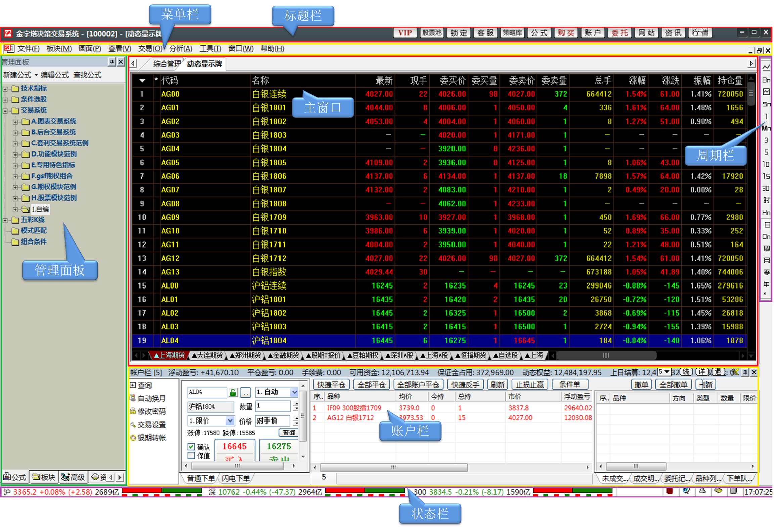Pin the account bar with pushpin icon
Screen dimensions: 775x532
point(745,372)
